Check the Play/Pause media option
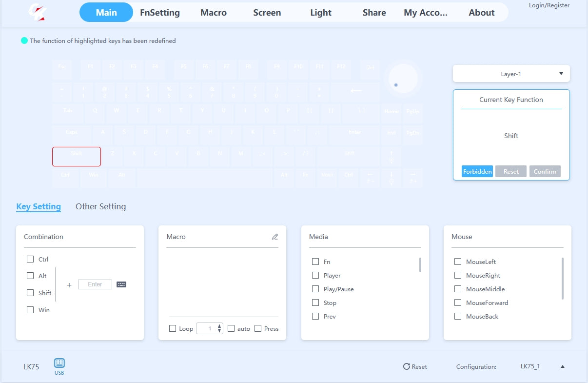This screenshot has height=383, width=588. pyautogui.click(x=315, y=289)
